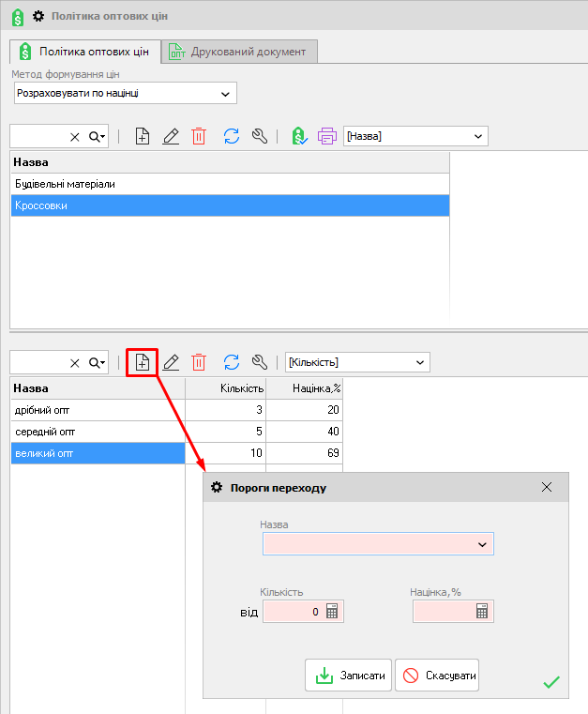Open wrench settings in lower toolbar

[261, 362]
